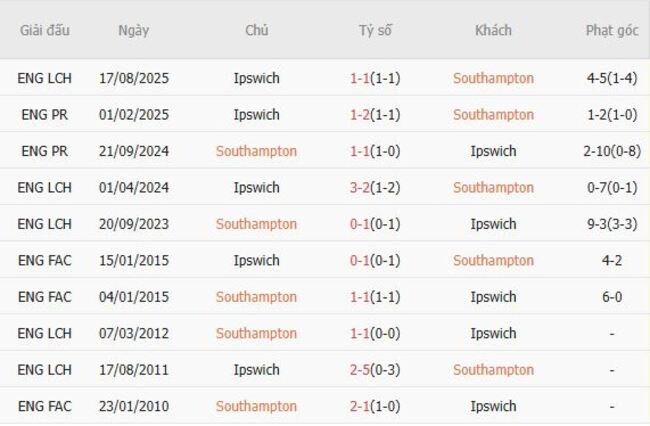Open the 1-2 score for the 01/02/2025 match
650x426 pixels.
point(360,115)
